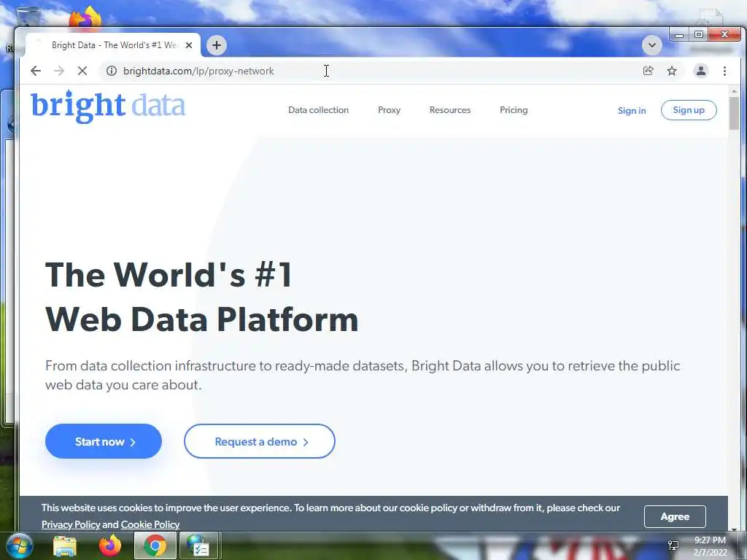Open the Proxy menu
Image resolution: width=747 pixels, height=560 pixels.
point(390,110)
